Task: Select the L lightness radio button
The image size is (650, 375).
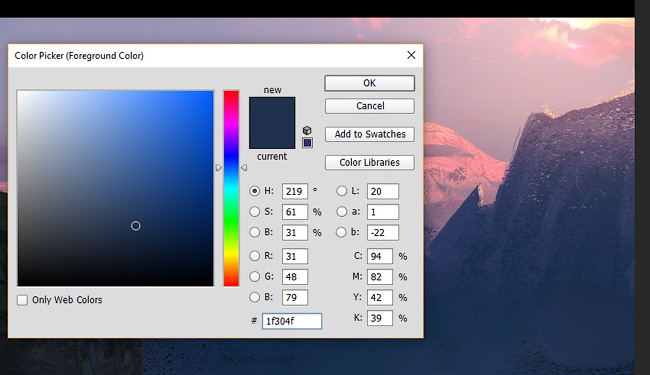Action: click(x=342, y=191)
